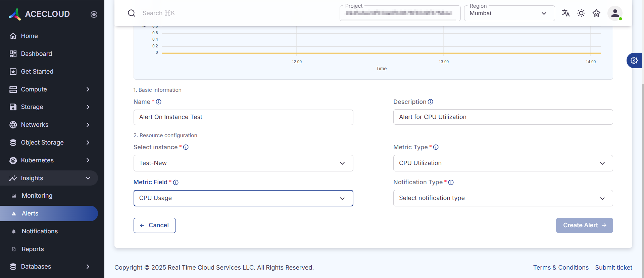Screen dimensions: 644x278
Task: Open the floating settings gear button
Action: coord(634,61)
